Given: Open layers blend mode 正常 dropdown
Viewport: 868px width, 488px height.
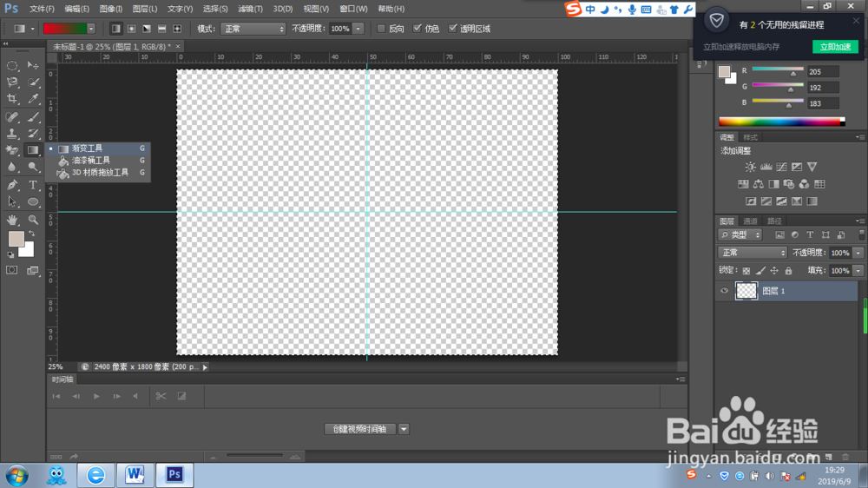Looking at the screenshot, I should [x=753, y=253].
